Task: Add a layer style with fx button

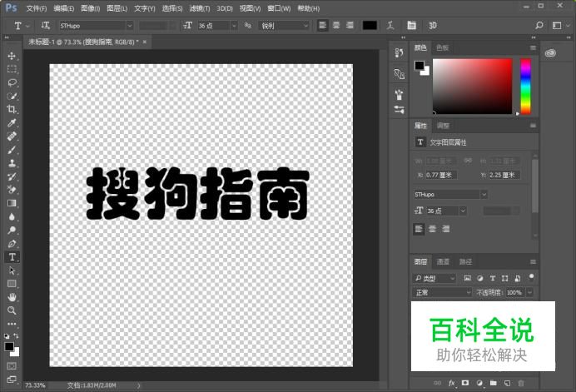Action: tap(451, 383)
